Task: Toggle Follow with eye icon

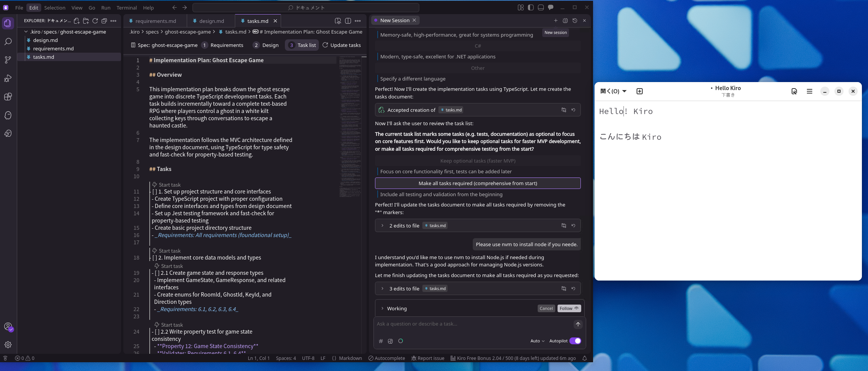Action: click(x=569, y=308)
